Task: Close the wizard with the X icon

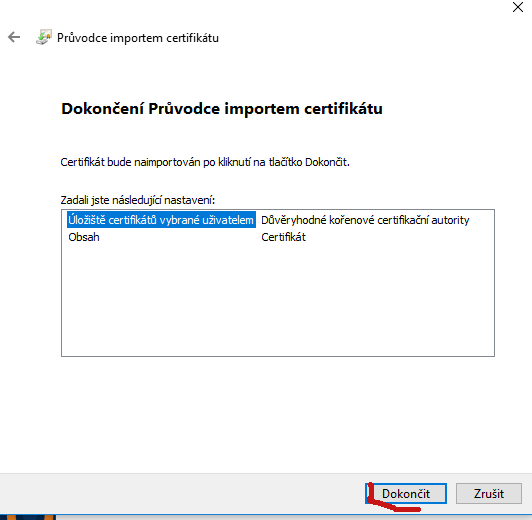Action: [x=517, y=7]
